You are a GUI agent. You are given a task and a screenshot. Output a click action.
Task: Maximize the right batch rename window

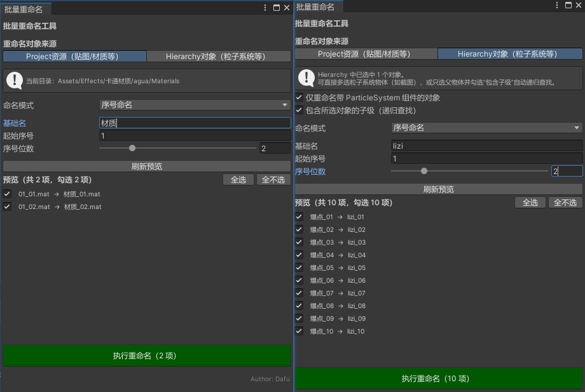[x=568, y=5]
